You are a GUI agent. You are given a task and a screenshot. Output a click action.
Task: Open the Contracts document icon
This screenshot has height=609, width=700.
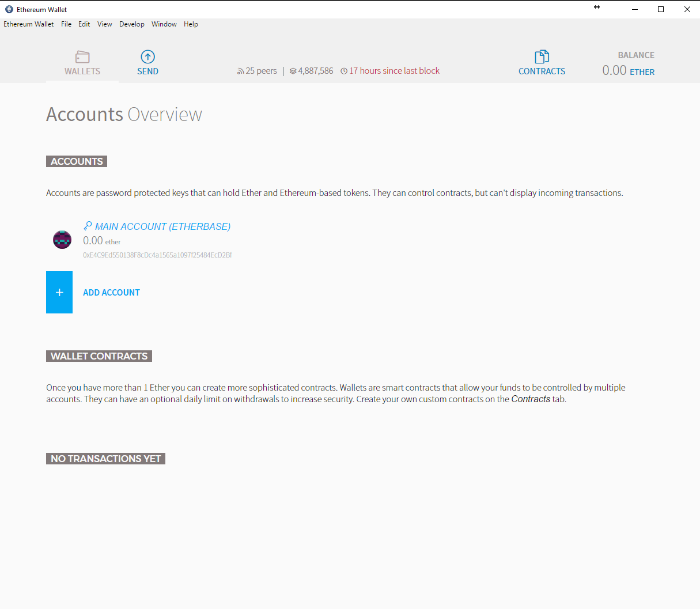[542, 56]
